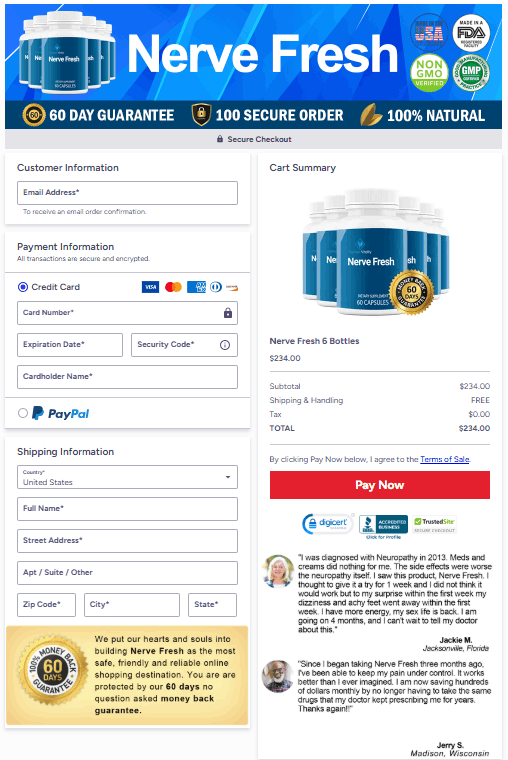This screenshot has width=508, height=760.
Task: Click the PayPal logo
Action: click(61, 413)
